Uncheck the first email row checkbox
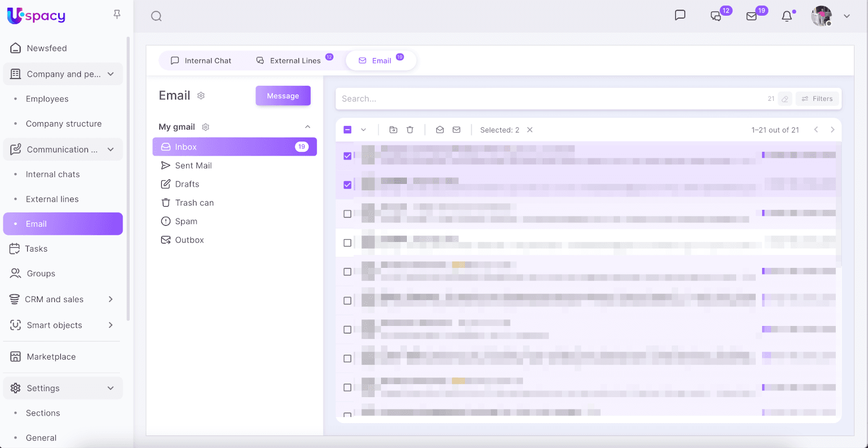The width and height of the screenshot is (868, 448). 348,156
